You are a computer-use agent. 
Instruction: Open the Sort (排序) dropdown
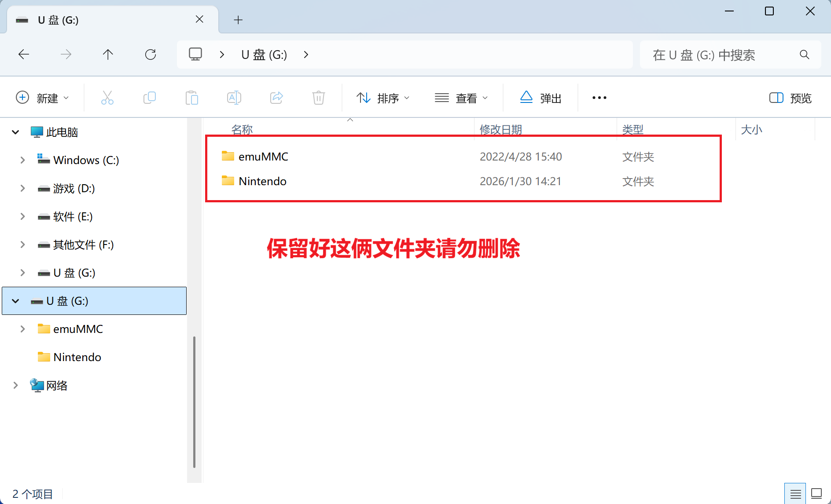point(382,98)
